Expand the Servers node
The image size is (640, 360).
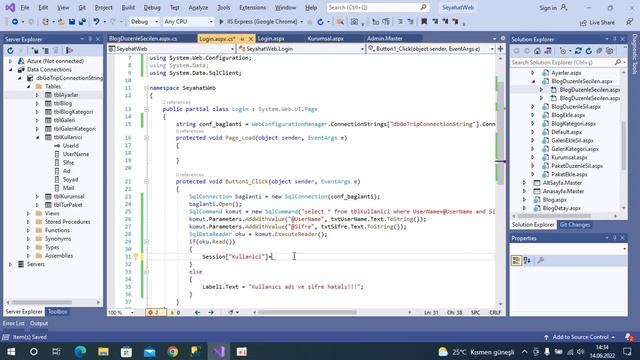click(x=10, y=264)
